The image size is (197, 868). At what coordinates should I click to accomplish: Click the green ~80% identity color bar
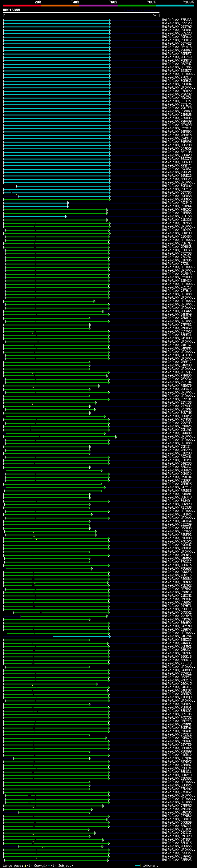point(137,6)
